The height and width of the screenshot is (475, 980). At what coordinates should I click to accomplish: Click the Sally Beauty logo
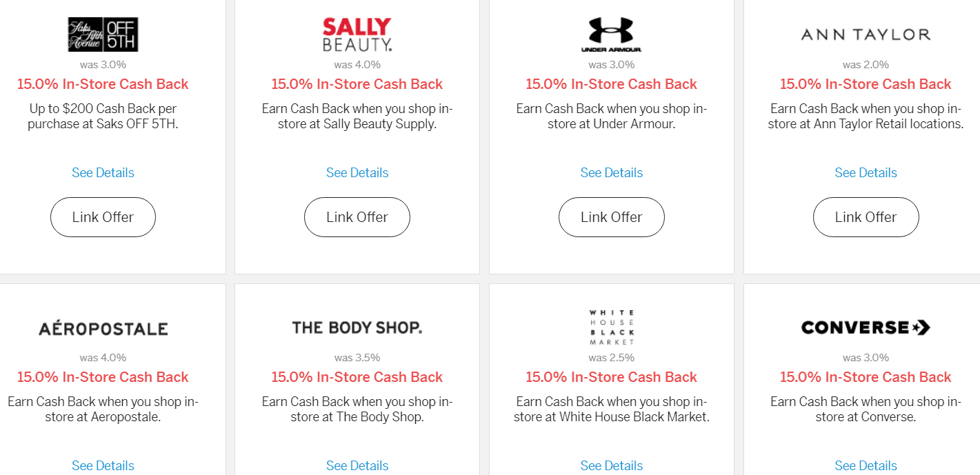pyautogui.click(x=357, y=35)
